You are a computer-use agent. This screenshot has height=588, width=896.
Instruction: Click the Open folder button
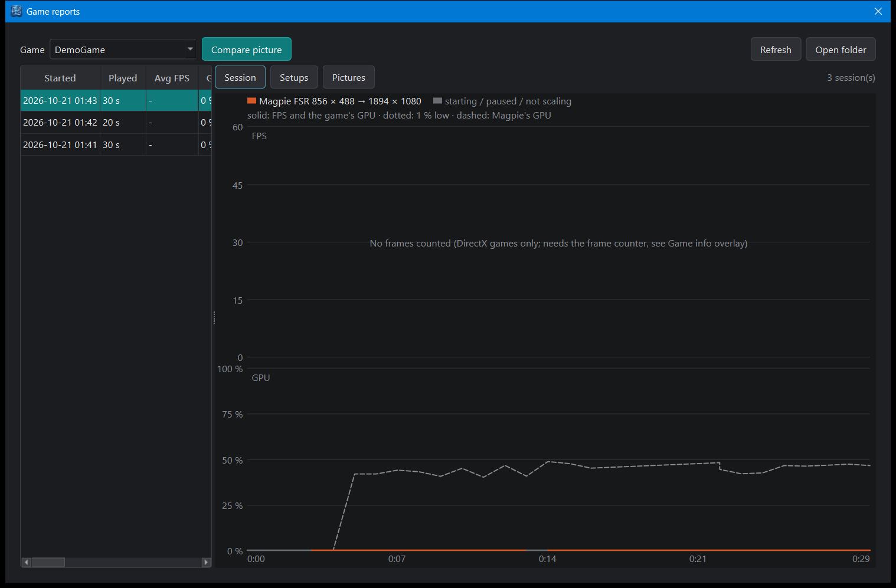(841, 50)
